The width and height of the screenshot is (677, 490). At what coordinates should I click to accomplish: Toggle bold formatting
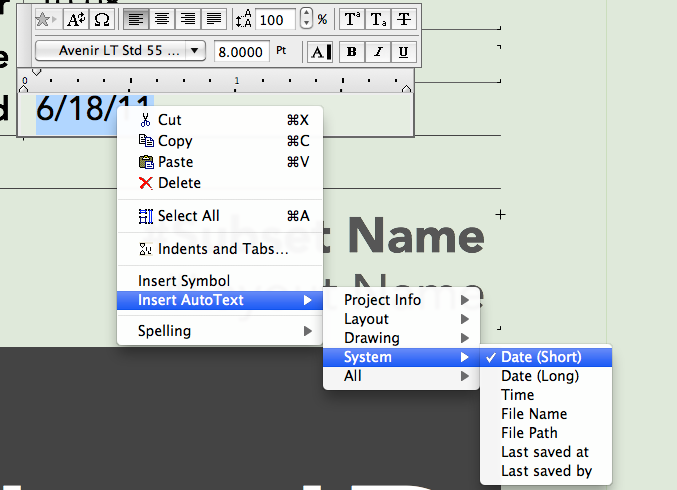(352, 52)
